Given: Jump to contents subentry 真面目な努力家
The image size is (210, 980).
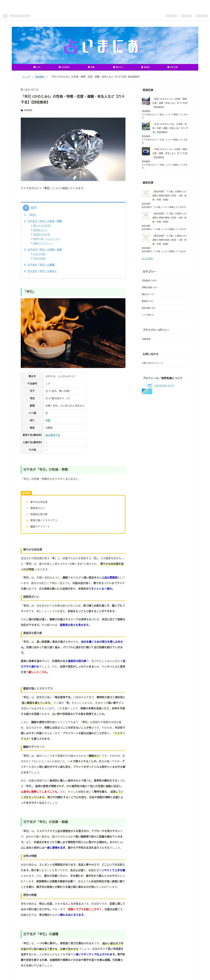Looking at the screenshot, I should (42, 234).
